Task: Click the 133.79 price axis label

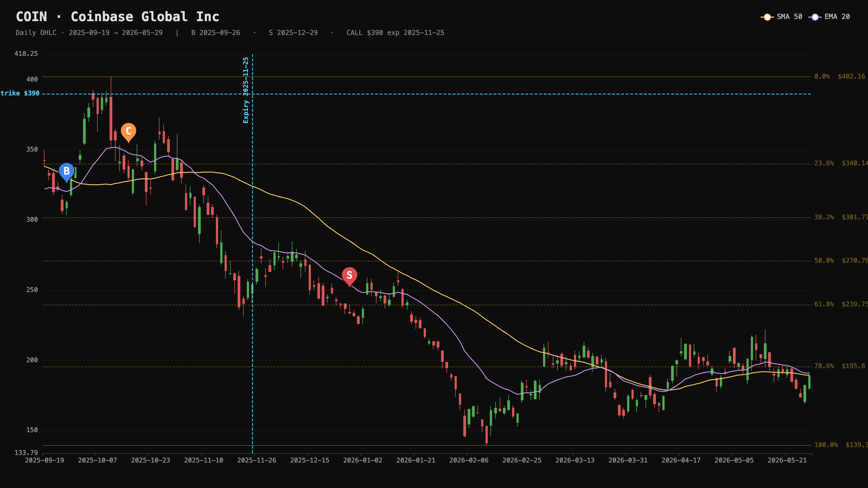Action: (x=26, y=453)
